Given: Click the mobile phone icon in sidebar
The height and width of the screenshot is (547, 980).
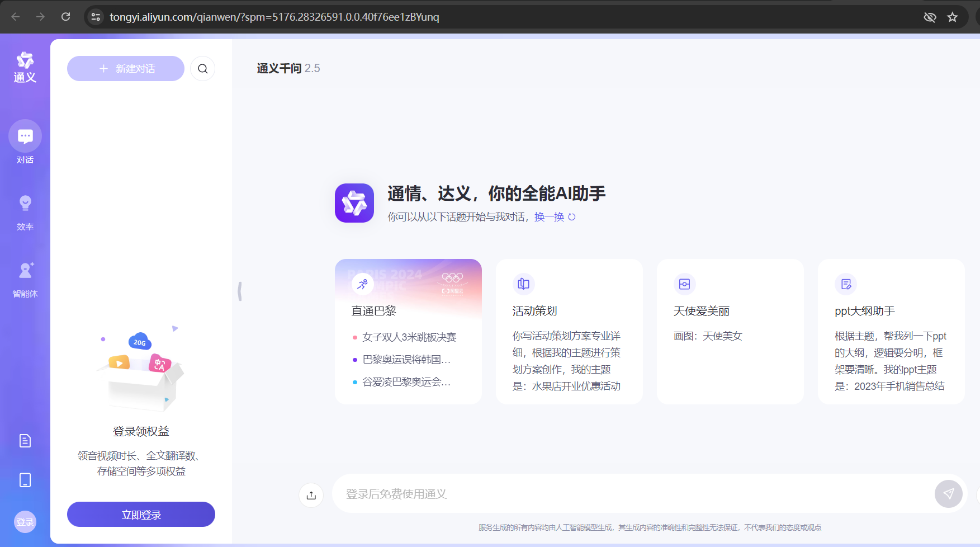Looking at the screenshot, I should pyautogui.click(x=25, y=480).
